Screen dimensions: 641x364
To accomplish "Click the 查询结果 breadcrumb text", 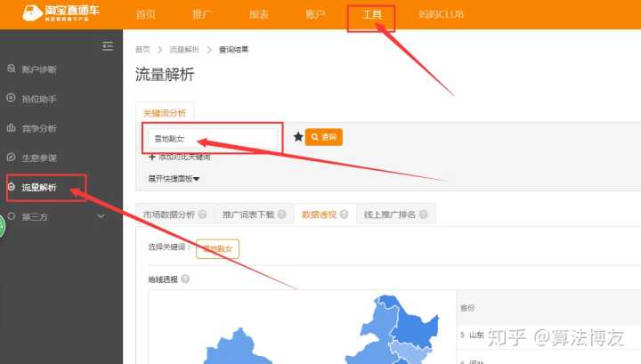I will click(x=233, y=50).
